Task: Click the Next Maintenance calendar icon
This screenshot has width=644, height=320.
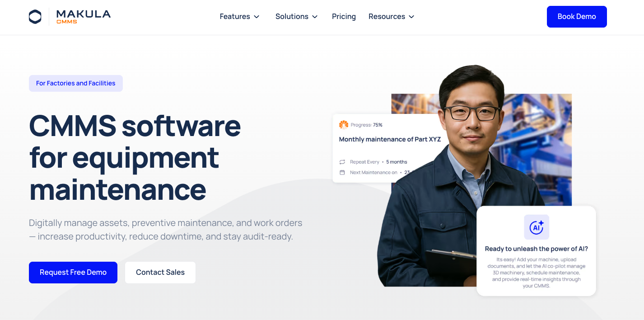Action: coord(342,172)
